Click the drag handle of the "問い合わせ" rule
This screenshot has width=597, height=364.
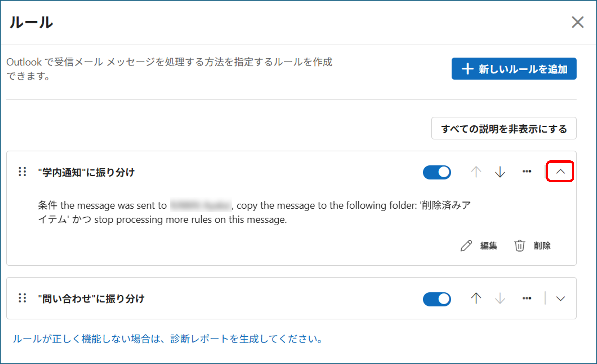click(x=23, y=298)
